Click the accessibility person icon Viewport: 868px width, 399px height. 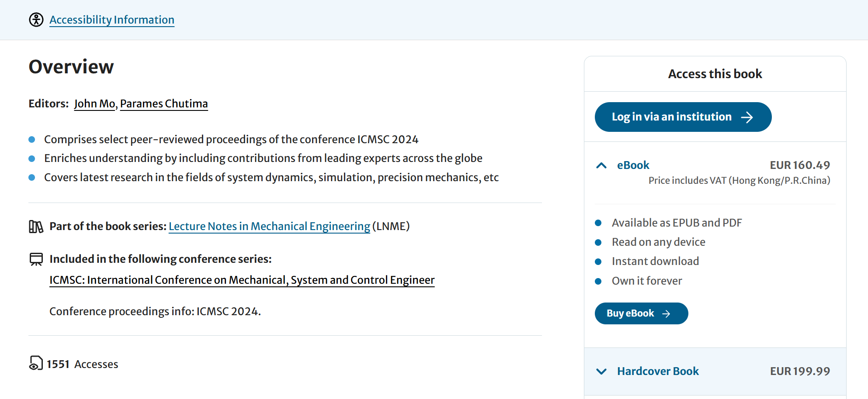coord(36,20)
